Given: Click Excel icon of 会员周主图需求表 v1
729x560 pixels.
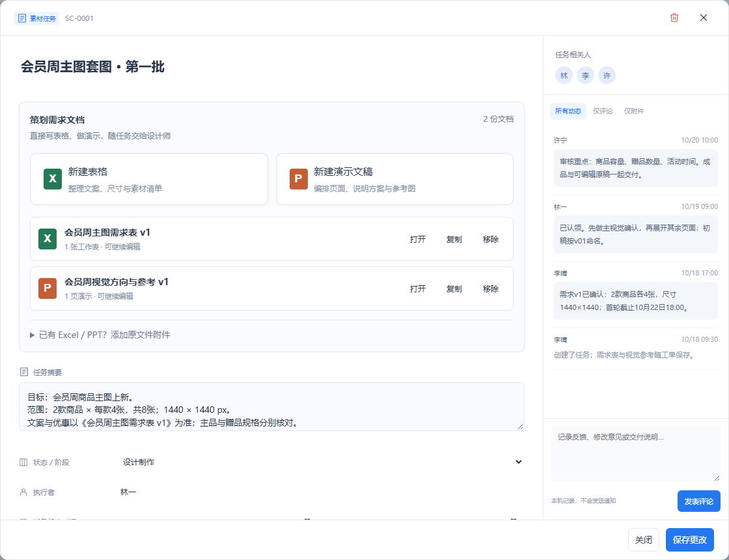Looking at the screenshot, I should (x=48, y=238).
